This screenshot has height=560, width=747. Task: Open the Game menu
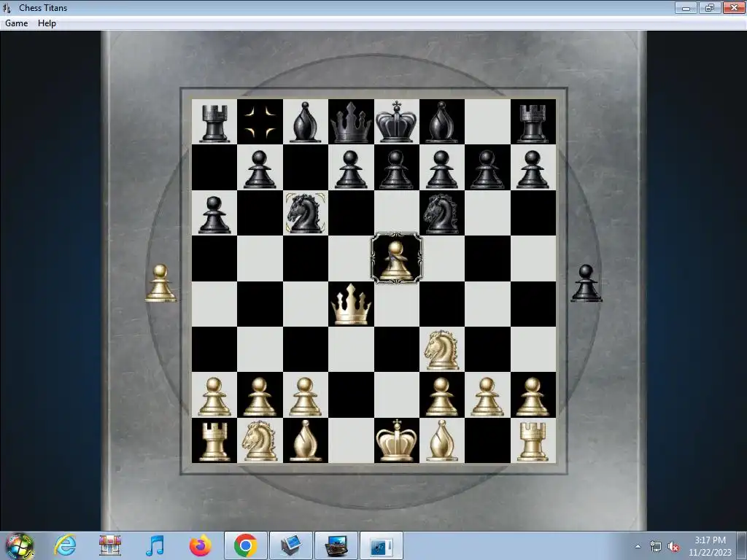16,23
